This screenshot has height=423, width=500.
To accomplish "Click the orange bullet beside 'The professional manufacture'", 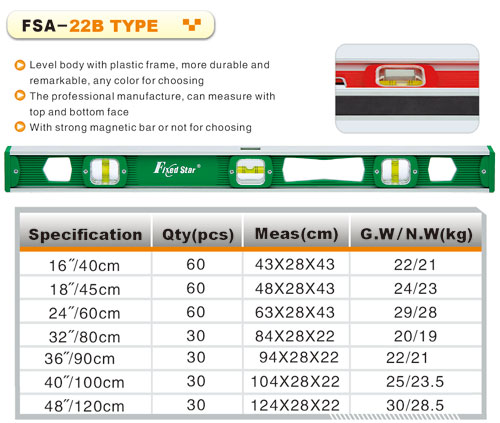I will click(x=20, y=96).
